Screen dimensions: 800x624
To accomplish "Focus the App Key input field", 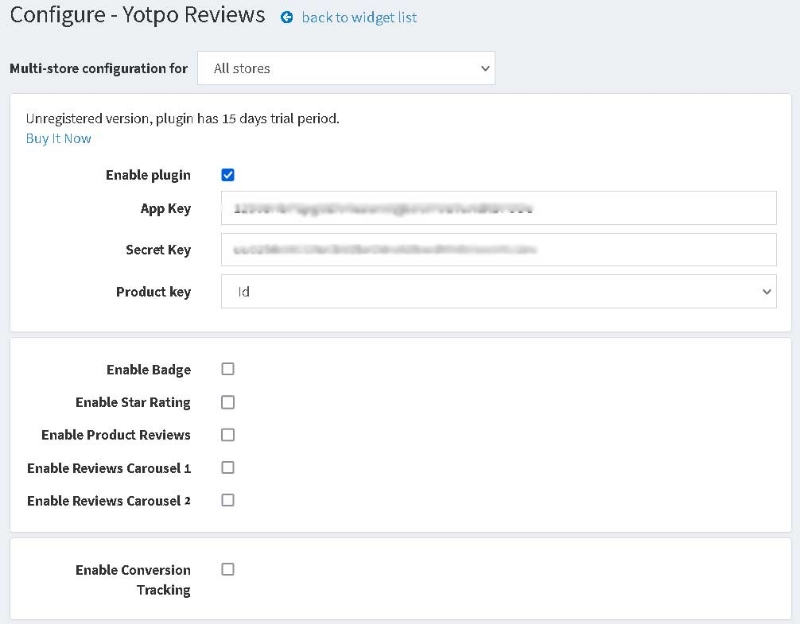I will (498, 208).
